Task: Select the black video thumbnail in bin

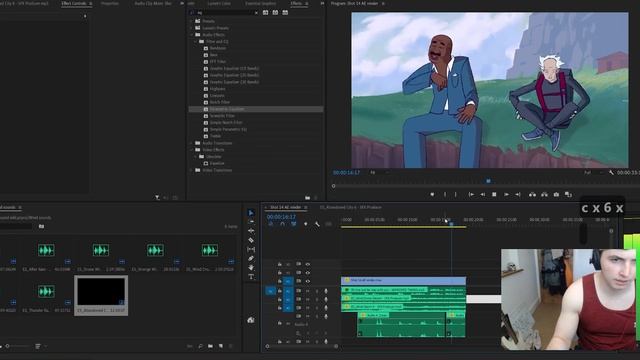Action: click(x=101, y=291)
